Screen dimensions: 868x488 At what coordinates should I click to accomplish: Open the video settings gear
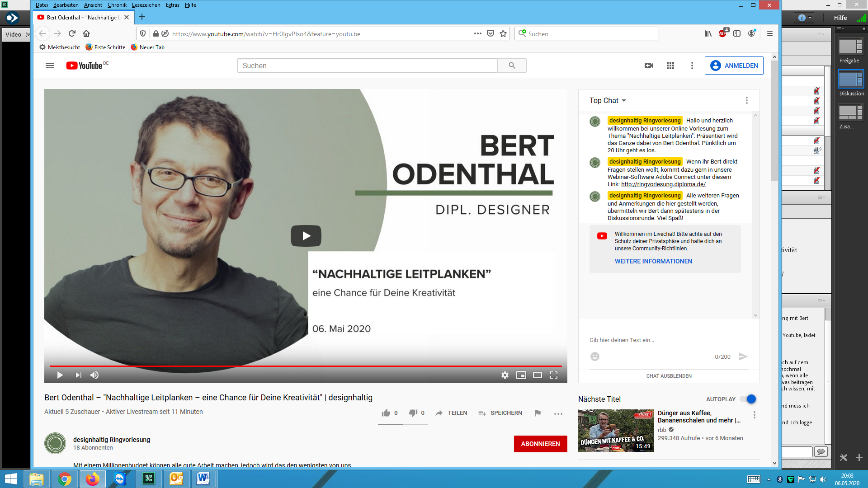[x=505, y=375]
